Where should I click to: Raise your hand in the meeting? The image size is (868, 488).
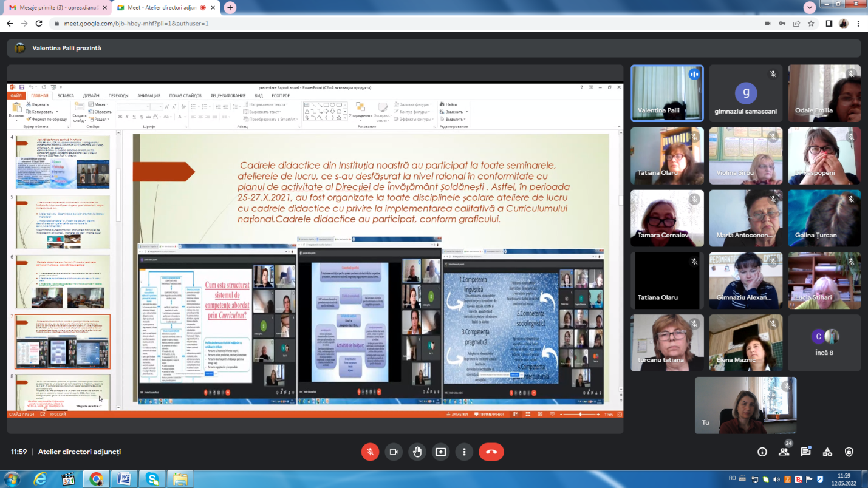417,452
